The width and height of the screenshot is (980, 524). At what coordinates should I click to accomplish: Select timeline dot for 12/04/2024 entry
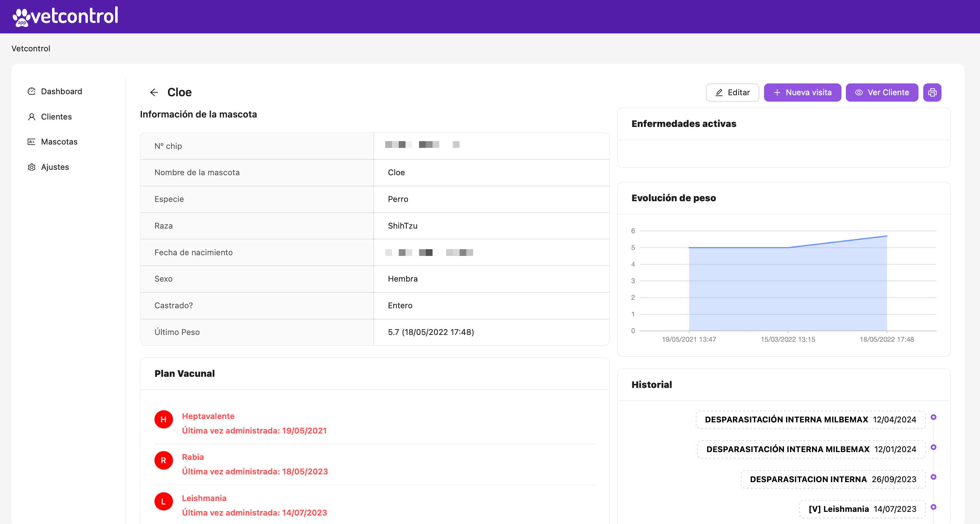coord(933,417)
